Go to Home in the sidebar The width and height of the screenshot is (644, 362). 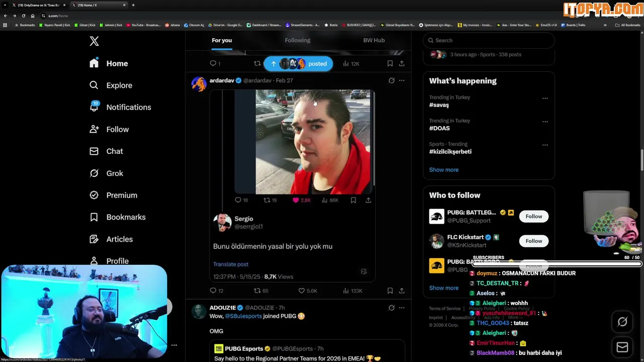coord(109,63)
